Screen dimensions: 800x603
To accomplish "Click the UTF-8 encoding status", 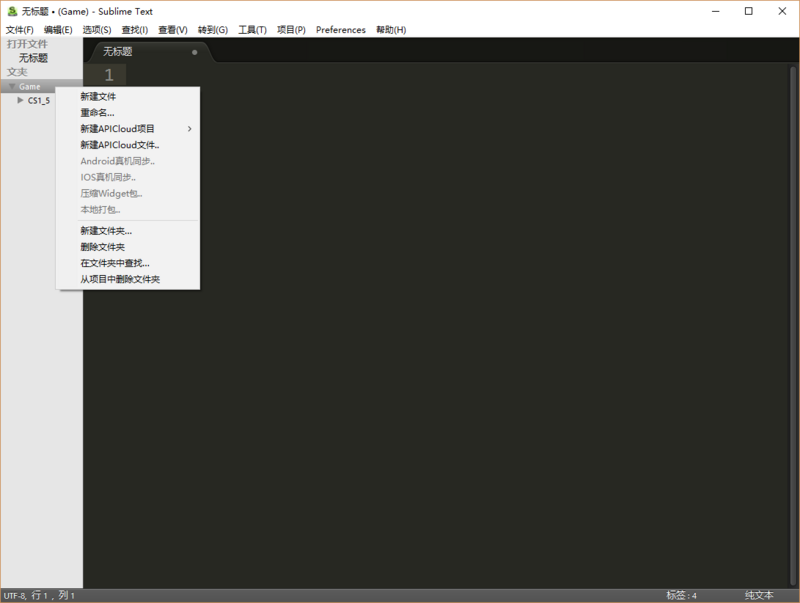I will coord(14,595).
